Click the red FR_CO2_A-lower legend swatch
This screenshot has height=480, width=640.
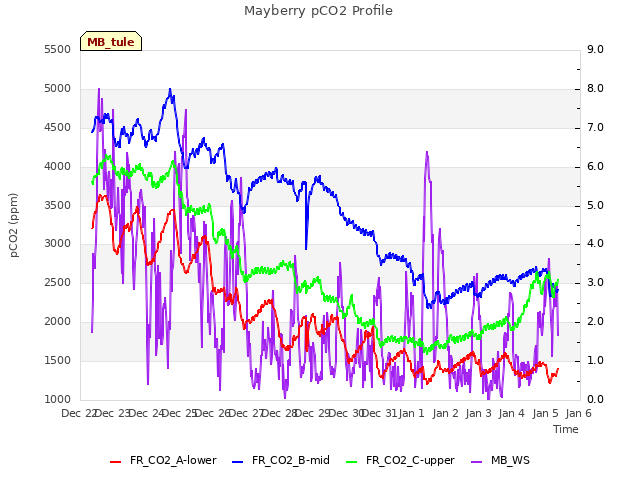[116, 461]
